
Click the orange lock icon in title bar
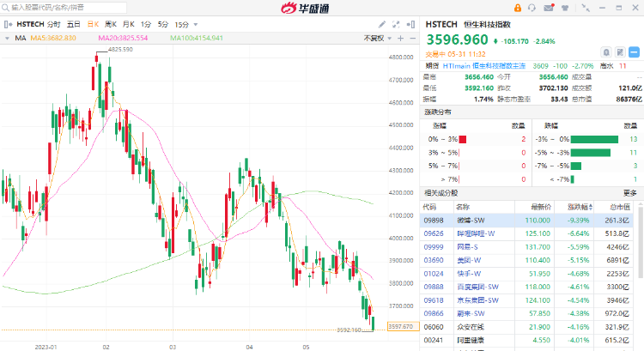(x=518, y=8)
